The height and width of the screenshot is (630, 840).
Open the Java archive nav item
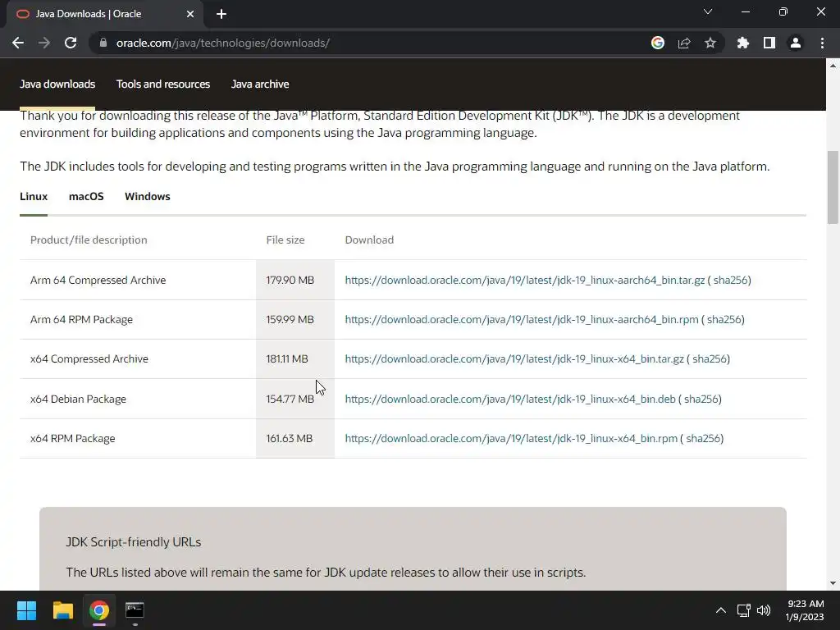click(260, 84)
